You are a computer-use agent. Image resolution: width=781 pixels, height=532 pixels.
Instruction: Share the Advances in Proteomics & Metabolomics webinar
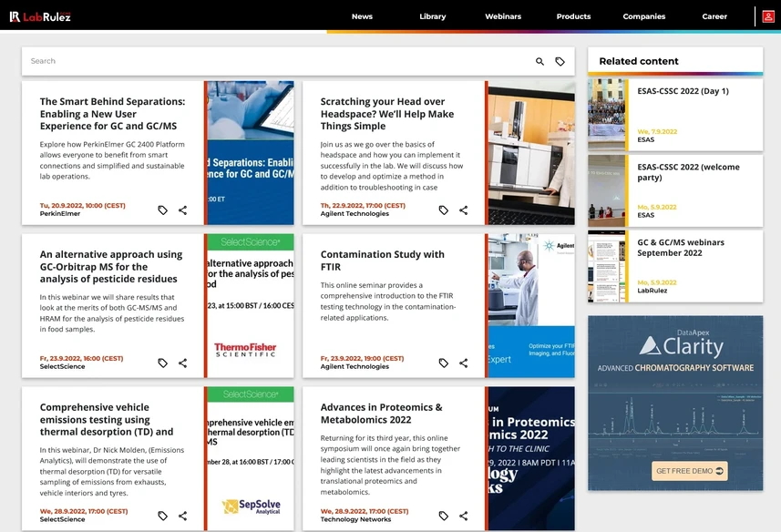(463, 516)
